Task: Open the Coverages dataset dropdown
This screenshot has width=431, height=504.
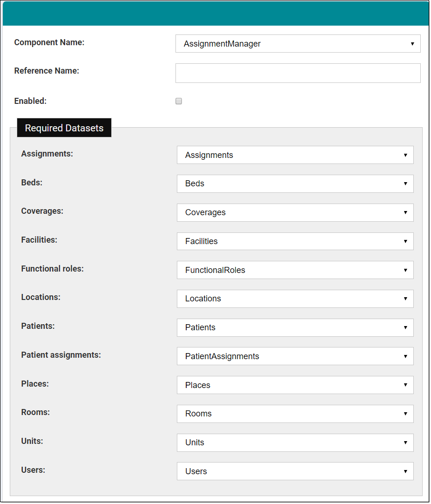Action: click(x=295, y=212)
